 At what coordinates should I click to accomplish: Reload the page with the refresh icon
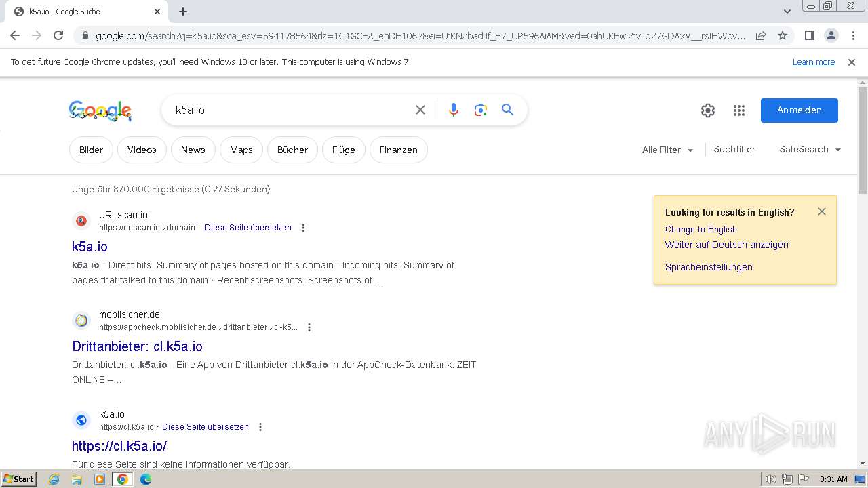(58, 35)
